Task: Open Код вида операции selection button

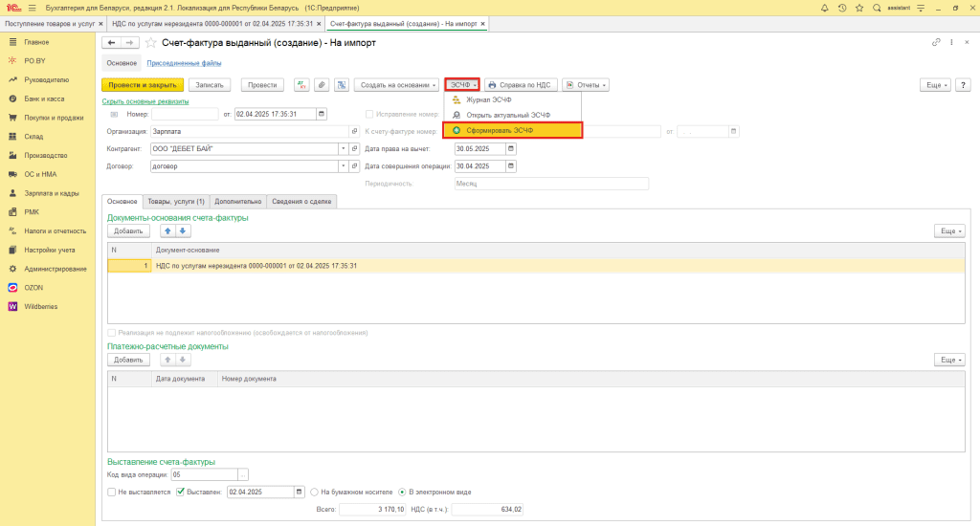Action: click(243, 474)
